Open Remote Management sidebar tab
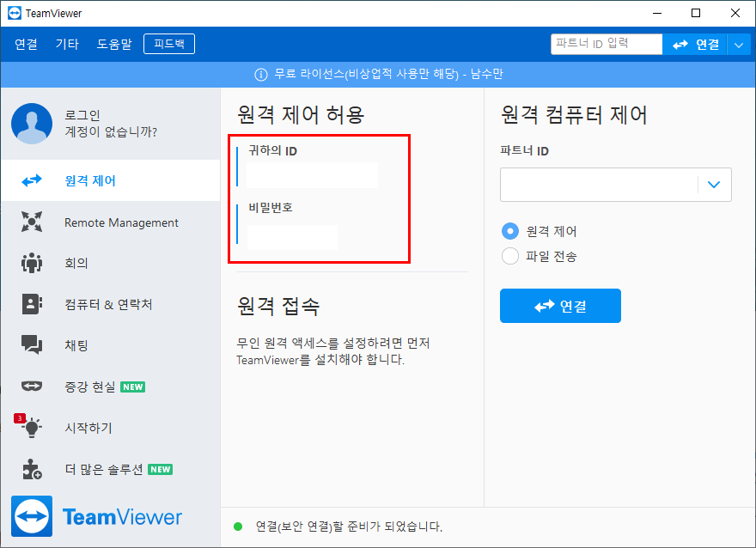Image resolution: width=756 pixels, height=548 pixels. pos(111,222)
